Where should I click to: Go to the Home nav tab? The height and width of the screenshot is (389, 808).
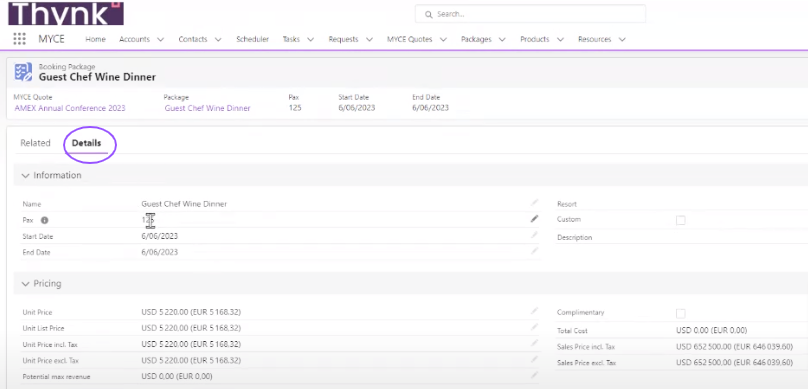[95, 39]
